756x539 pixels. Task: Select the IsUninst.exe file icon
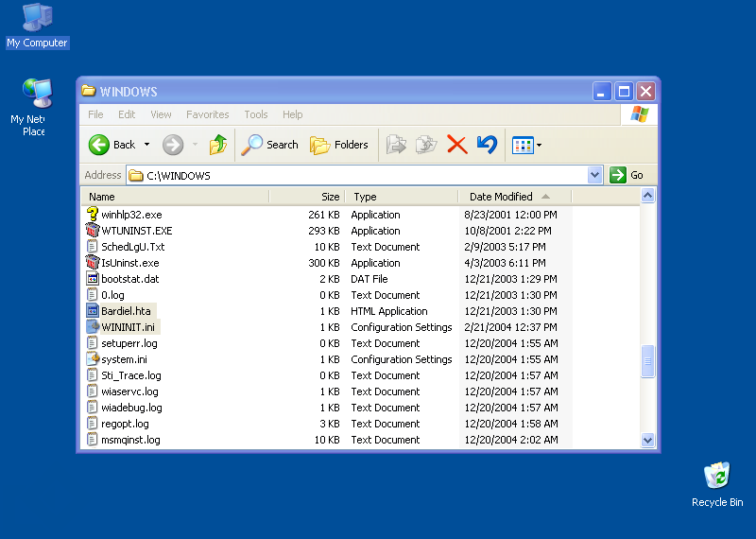tap(92, 263)
